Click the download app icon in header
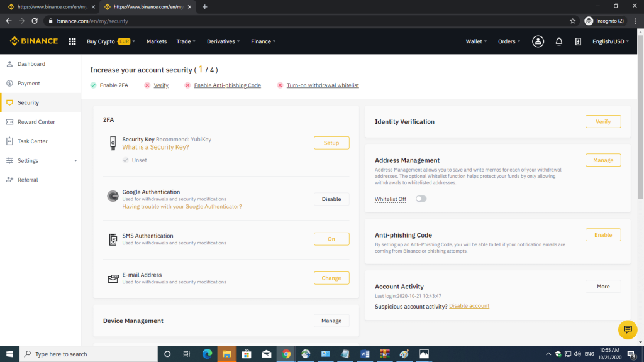The height and width of the screenshot is (362, 644). 578,41
